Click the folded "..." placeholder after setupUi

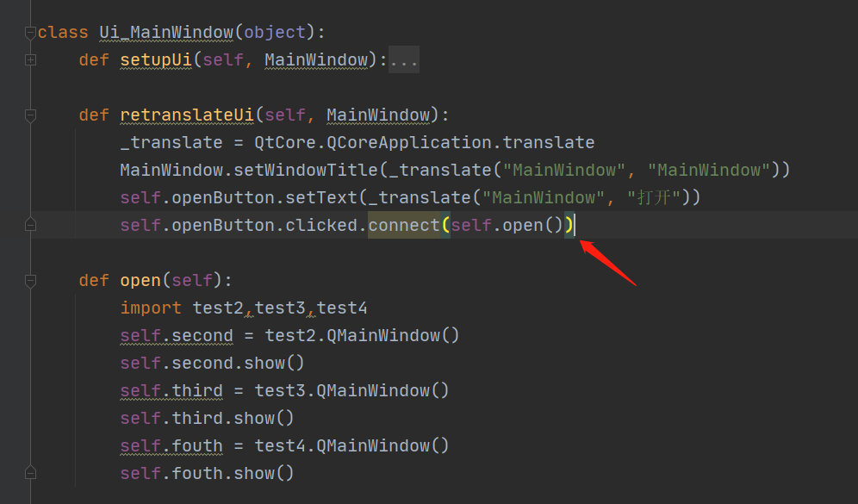point(404,60)
